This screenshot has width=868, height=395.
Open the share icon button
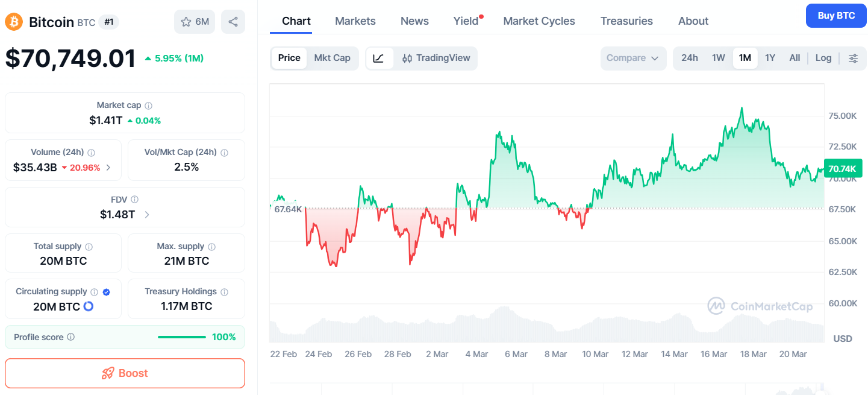tap(233, 22)
